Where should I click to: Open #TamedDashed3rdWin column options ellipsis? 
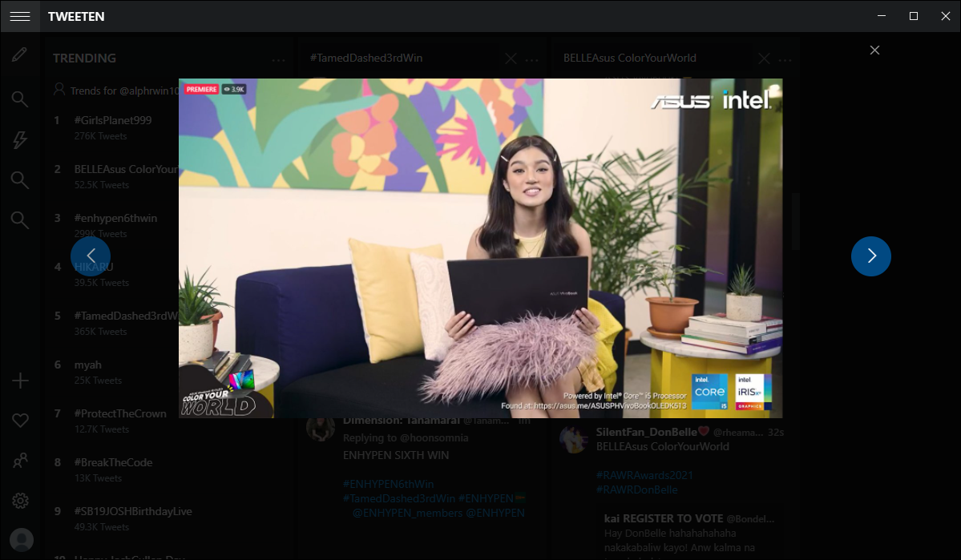coord(532,59)
